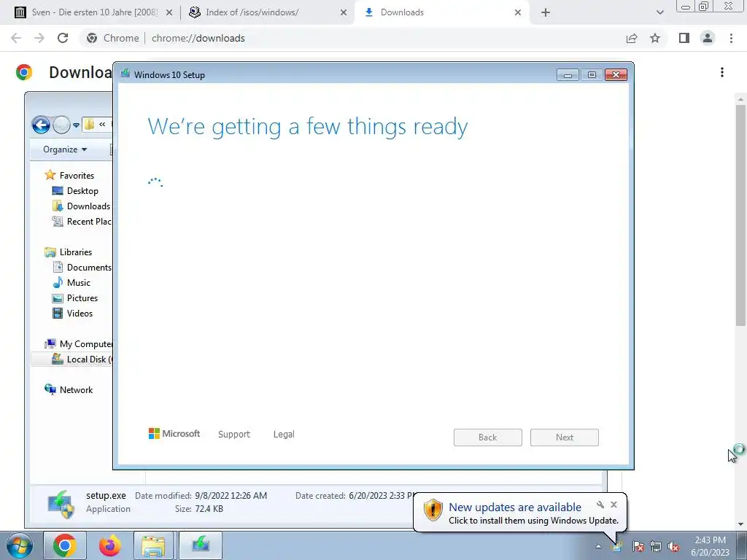Open Windows Explorer from the taskbar
This screenshot has width=747, height=560.
(153, 545)
